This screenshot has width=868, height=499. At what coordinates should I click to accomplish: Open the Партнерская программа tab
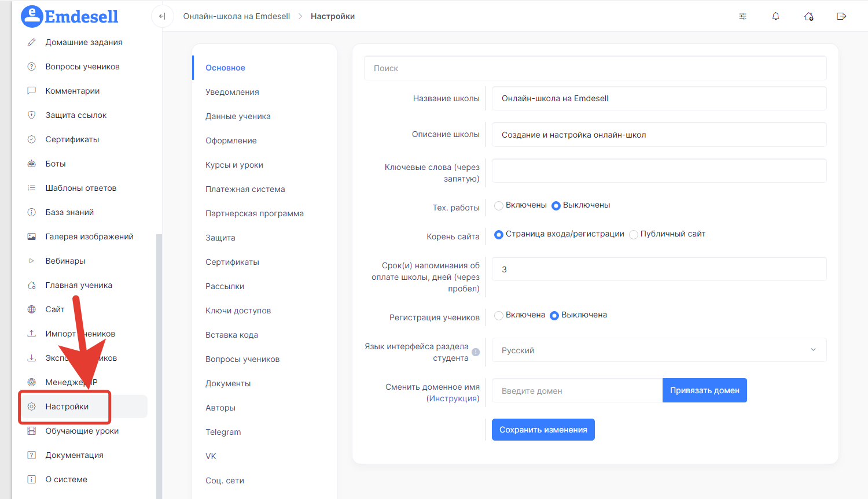255,213
